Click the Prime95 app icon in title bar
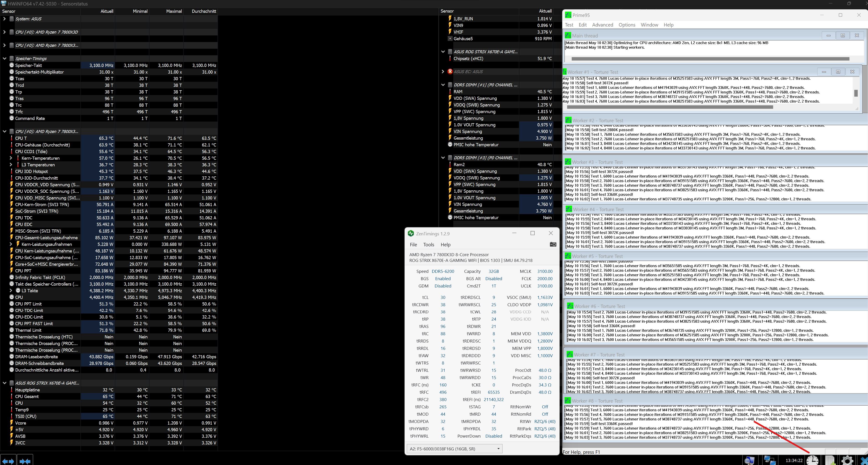The image size is (868, 465). [568, 15]
